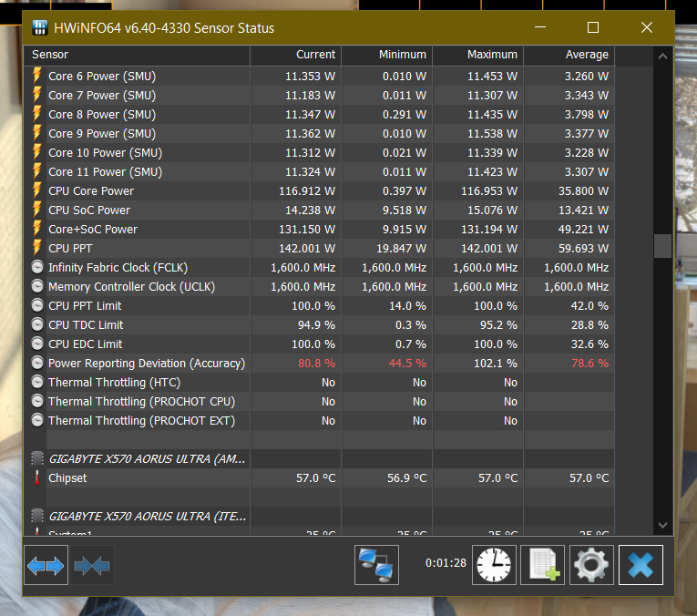Click Core+SoC Power current 131.150 W
Screen dimensions: 697x616
coord(307,229)
